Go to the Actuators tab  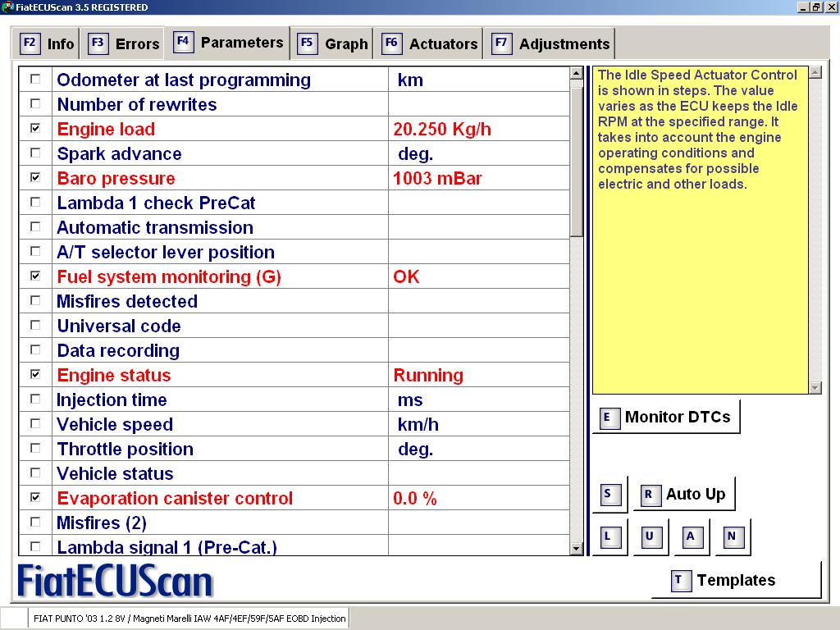(x=428, y=43)
